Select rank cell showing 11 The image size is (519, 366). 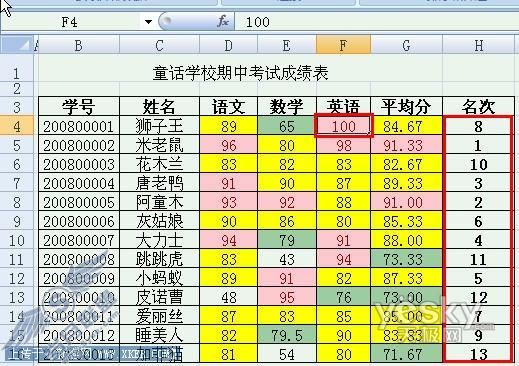(x=479, y=259)
